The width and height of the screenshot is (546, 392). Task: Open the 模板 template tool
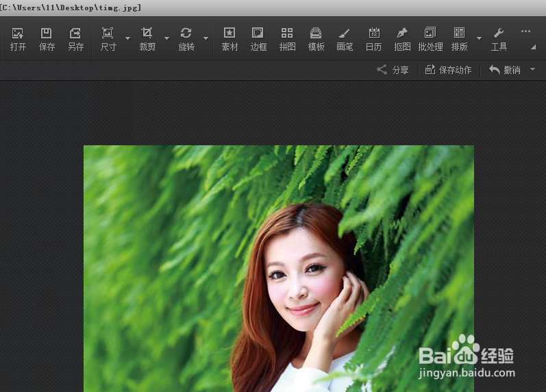tap(317, 39)
